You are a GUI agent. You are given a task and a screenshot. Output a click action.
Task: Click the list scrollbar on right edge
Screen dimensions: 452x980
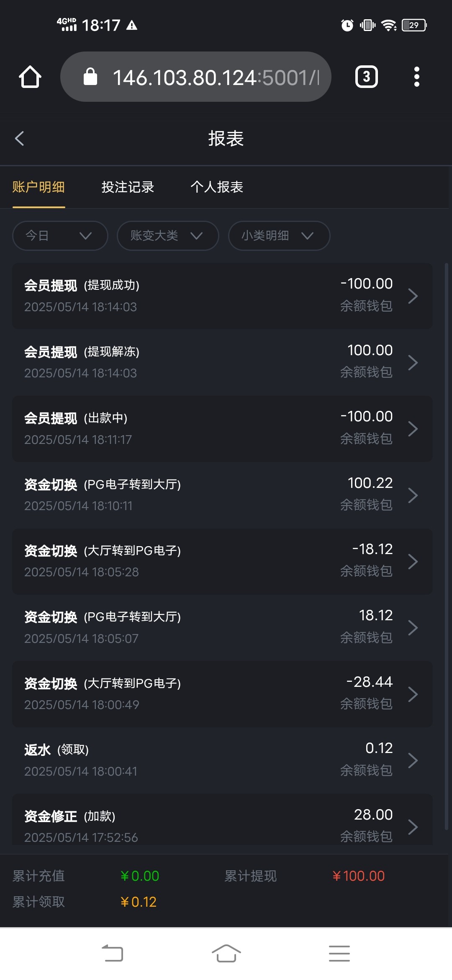[x=447, y=544]
